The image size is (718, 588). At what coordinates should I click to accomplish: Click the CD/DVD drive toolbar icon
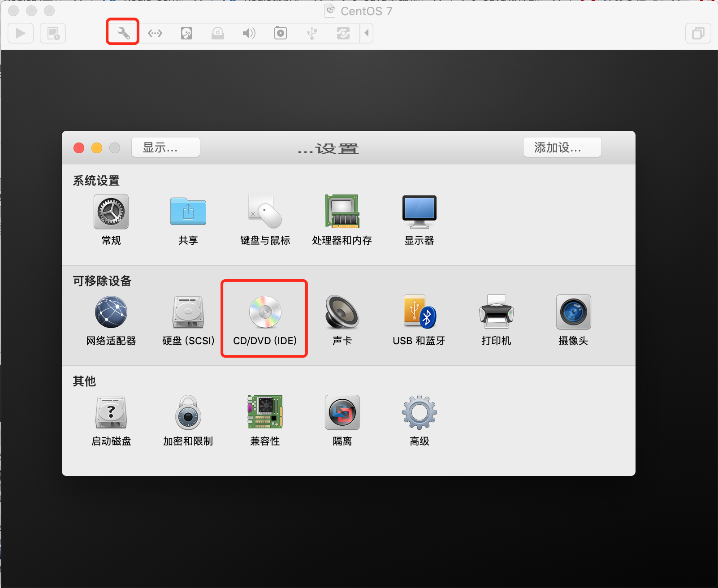[218, 33]
